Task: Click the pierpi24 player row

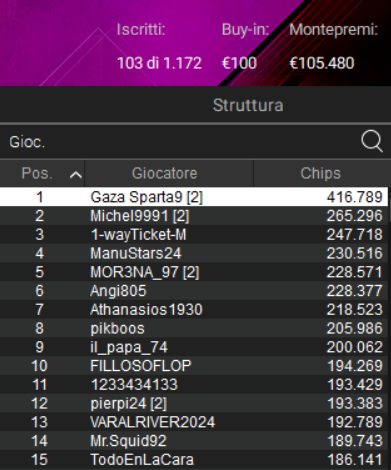Action: coord(194,403)
